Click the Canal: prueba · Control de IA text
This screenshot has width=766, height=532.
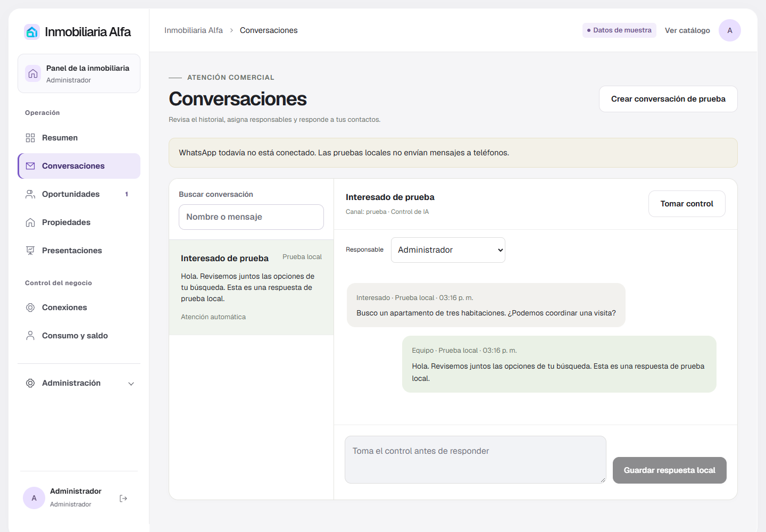point(387,212)
